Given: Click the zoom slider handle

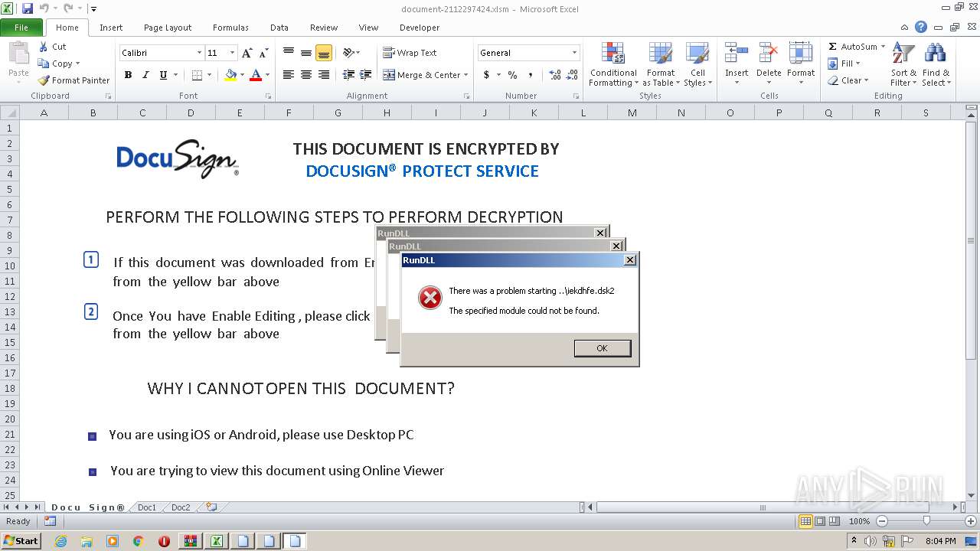Looking at the screenshot, I should click(926, 521).
